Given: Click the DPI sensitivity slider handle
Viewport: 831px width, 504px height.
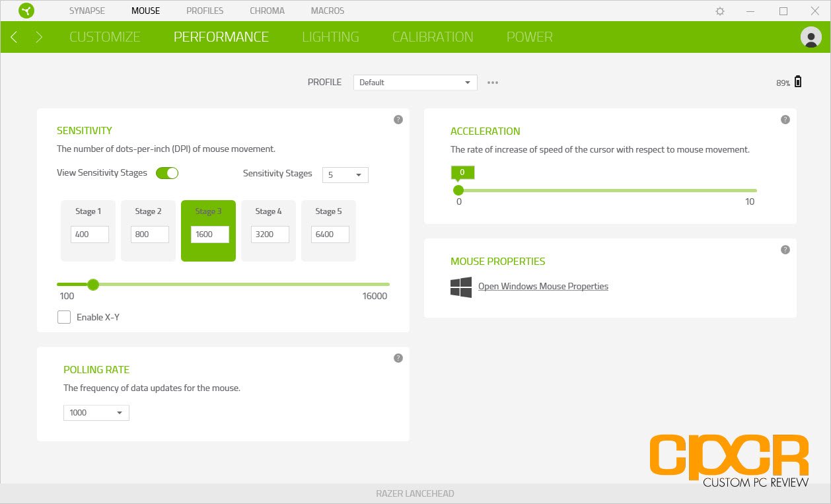Looking at the screenshot, I should pos(93,285).
